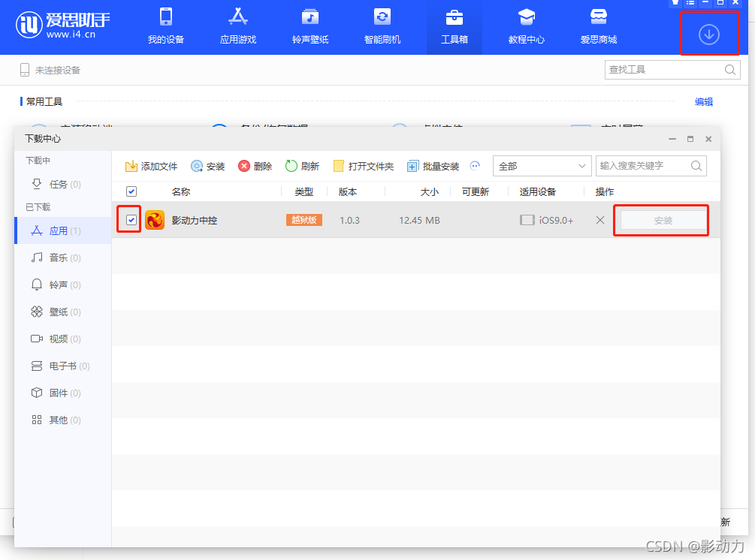Screen dimensions: 755x560
Task: Go to 智能刷机 section
Action: point(382,26)
